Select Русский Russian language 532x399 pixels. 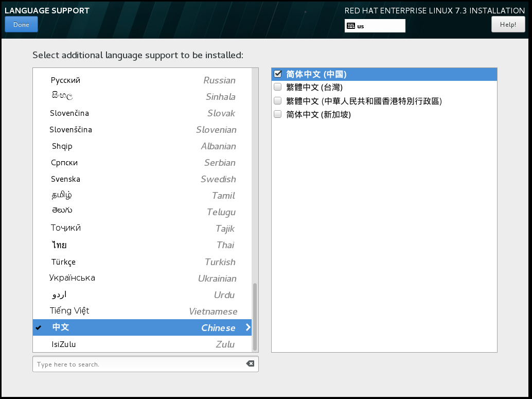coord(142,80)
